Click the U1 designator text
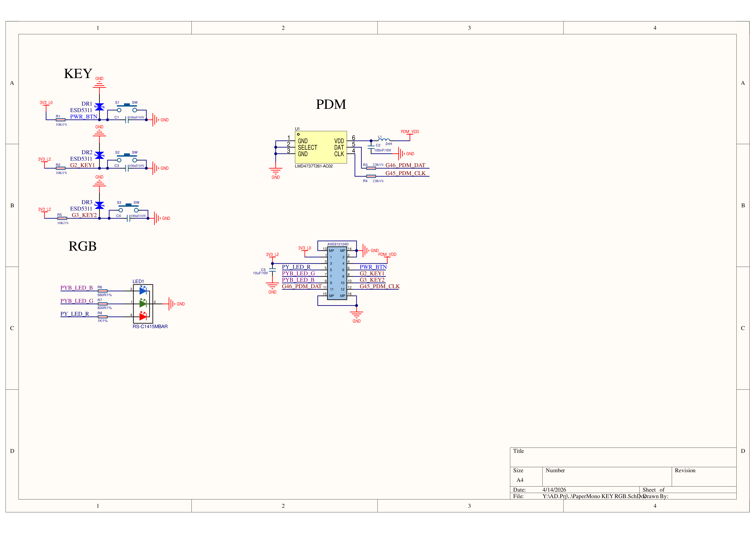 [297, 129]
